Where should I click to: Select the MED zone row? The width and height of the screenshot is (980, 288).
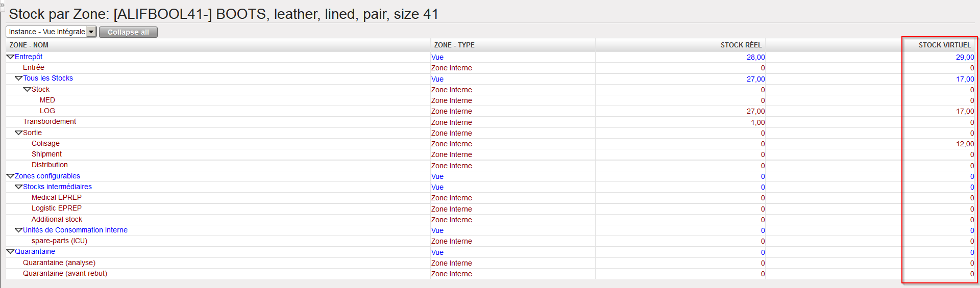coord(47,100)
